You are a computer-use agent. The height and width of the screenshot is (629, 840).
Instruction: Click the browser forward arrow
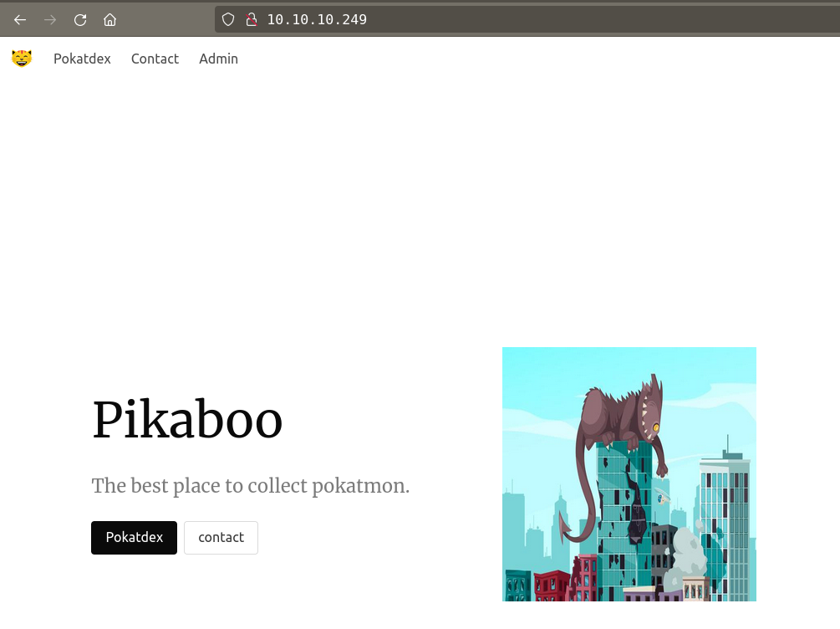click(50, 19)
